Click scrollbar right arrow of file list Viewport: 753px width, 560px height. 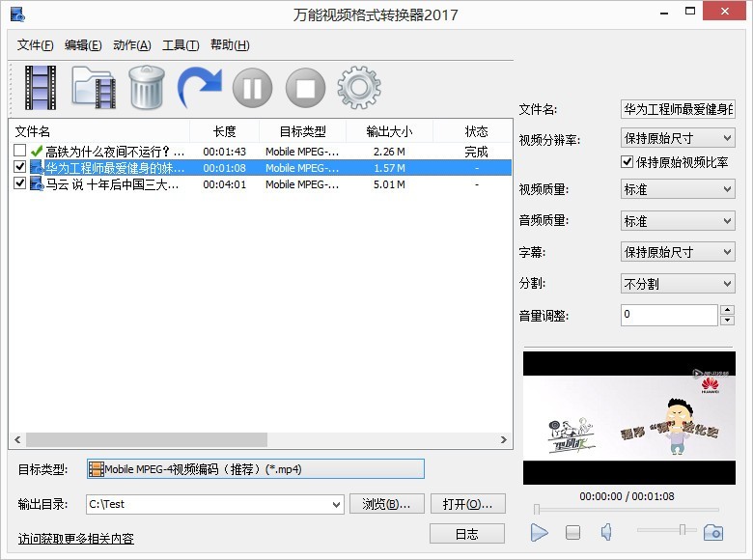pyautogui.click(x=503, y=439)
